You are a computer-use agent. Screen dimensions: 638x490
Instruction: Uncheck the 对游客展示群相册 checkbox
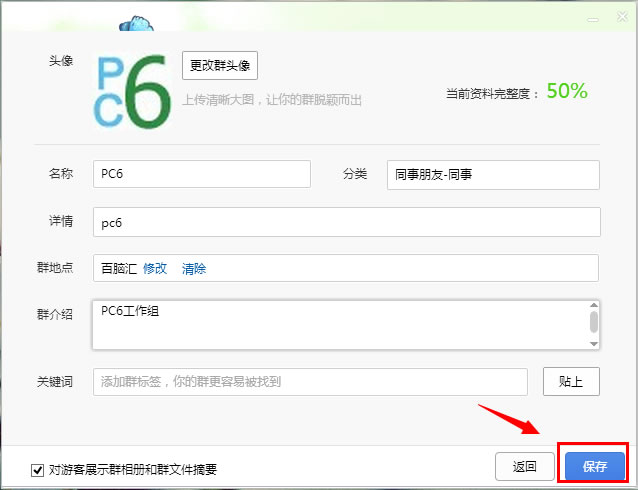[x=38, y=469]
